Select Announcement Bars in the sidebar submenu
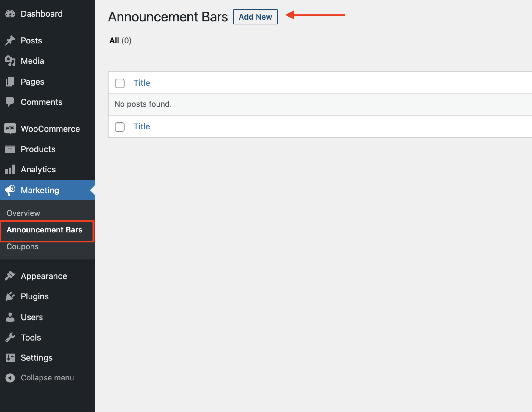The height and width of the screenshot is (412, 532). tap(44, 230)
